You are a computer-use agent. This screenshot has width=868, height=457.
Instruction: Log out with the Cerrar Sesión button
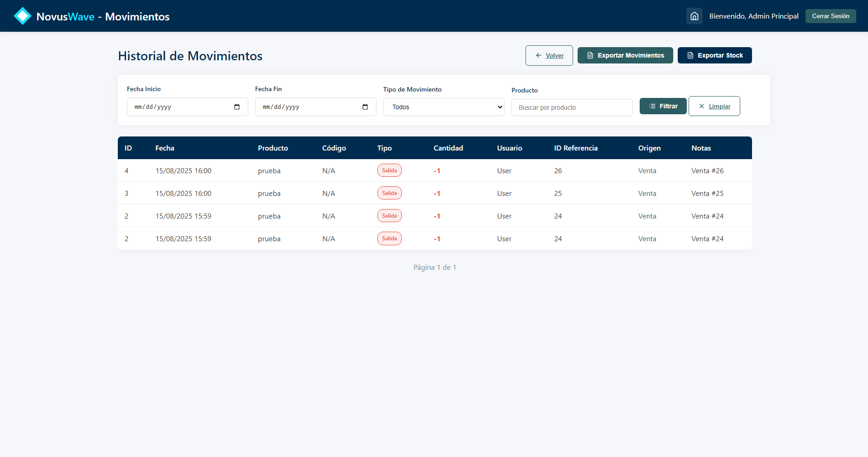(x=830, y=16)
